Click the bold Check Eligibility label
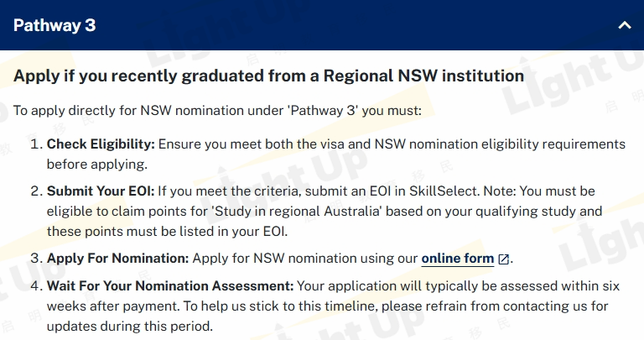Image resolution: width=644 pixels, height=340 pixels. 101,144
